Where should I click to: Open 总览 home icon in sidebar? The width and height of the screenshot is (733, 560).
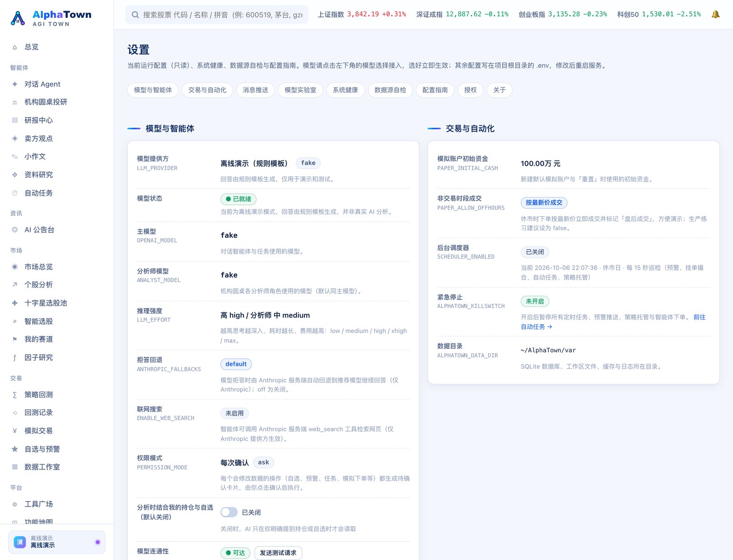(x=15, y=47)
